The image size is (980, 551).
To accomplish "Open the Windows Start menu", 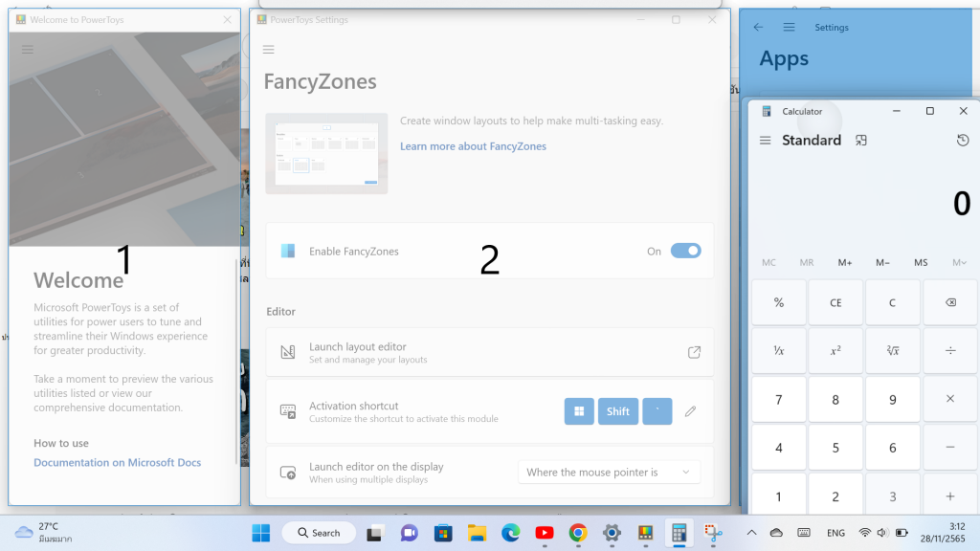I will (x=260, y=533).
